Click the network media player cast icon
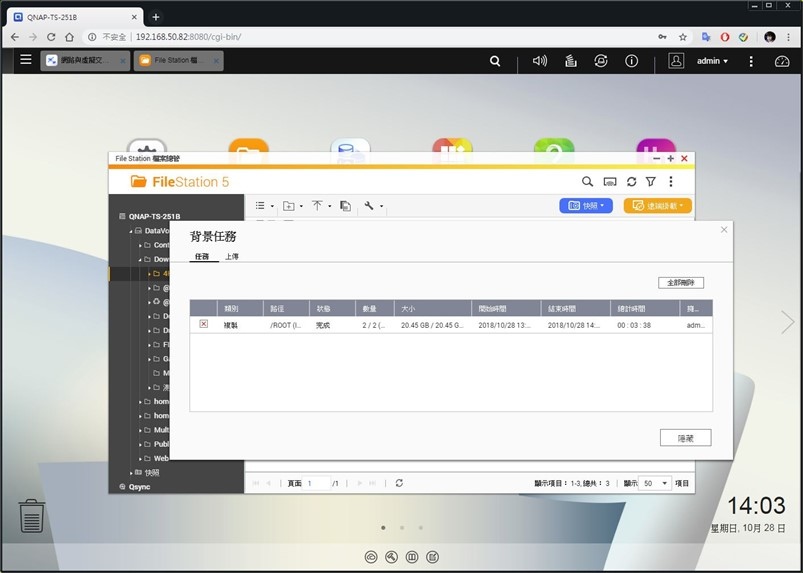Image resolution: width=803 pixels, height=573 pixels. 609,181
